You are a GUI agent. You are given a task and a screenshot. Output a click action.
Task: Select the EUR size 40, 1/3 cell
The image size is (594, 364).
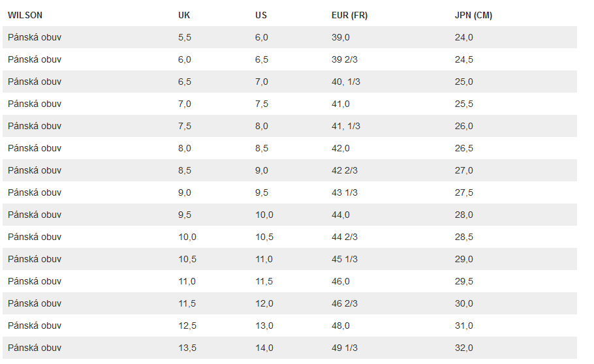[346, 82]
